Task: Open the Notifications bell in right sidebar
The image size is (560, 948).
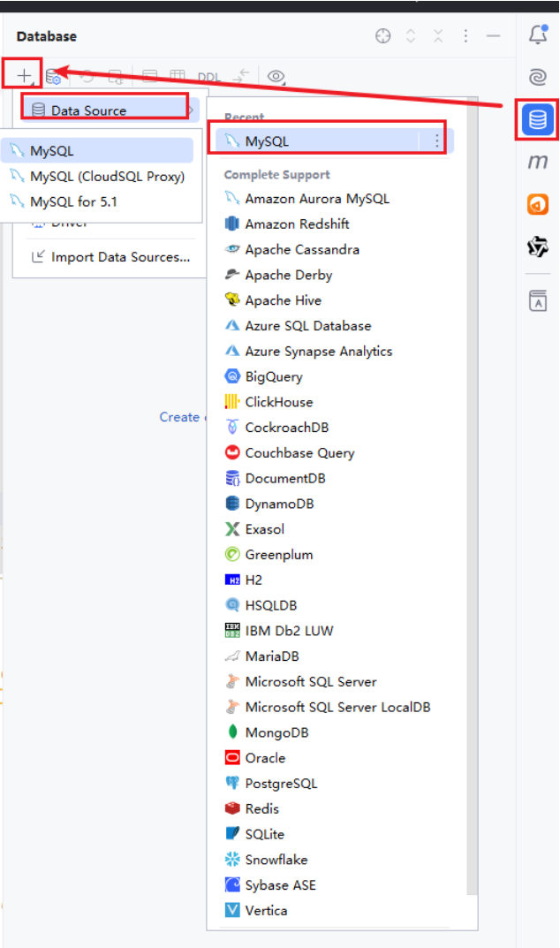Action: pos(538,34)
